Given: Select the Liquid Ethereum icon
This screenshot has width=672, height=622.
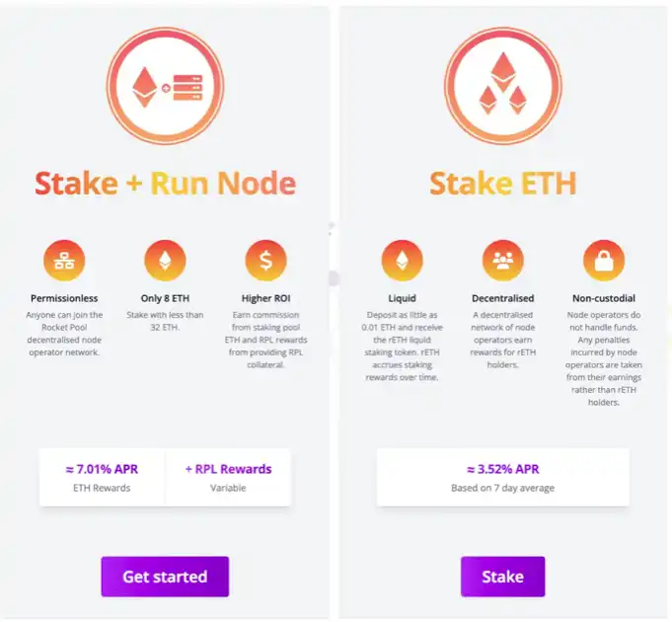Looking at the screenshot, I should point(402,261).
